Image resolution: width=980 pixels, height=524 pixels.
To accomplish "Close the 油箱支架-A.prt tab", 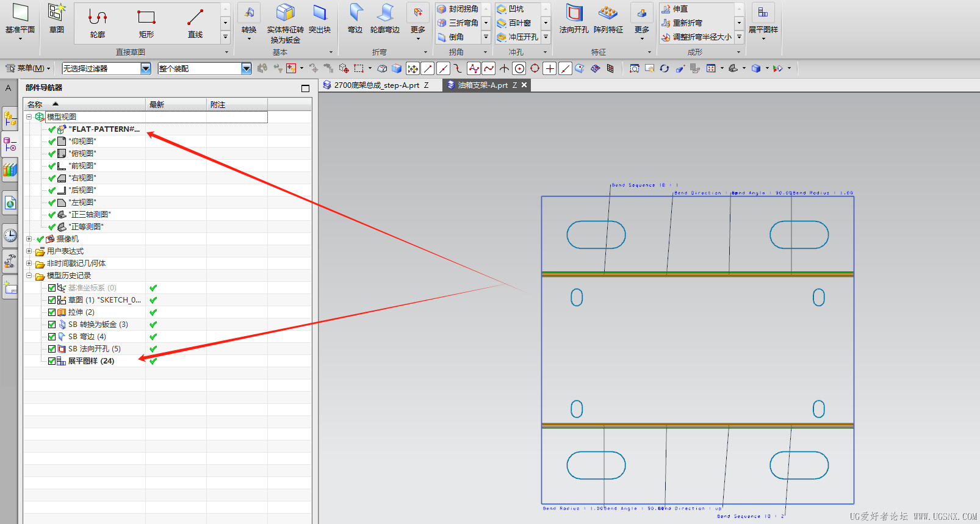I will tap(524, 85).
